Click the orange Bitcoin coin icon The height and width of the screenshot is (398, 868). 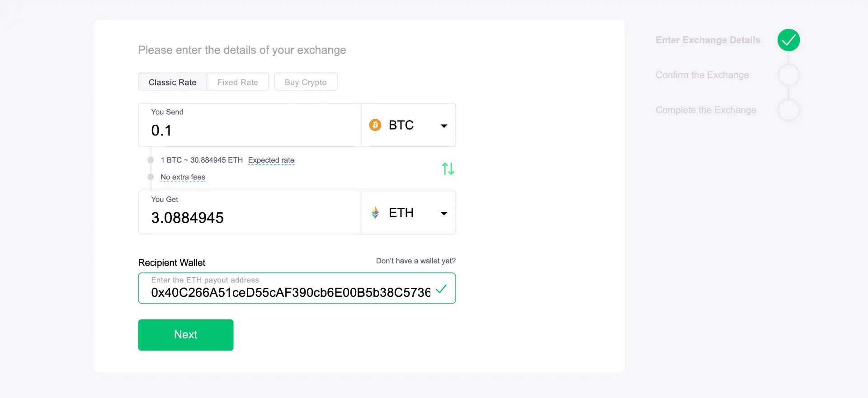pos(375,125)
